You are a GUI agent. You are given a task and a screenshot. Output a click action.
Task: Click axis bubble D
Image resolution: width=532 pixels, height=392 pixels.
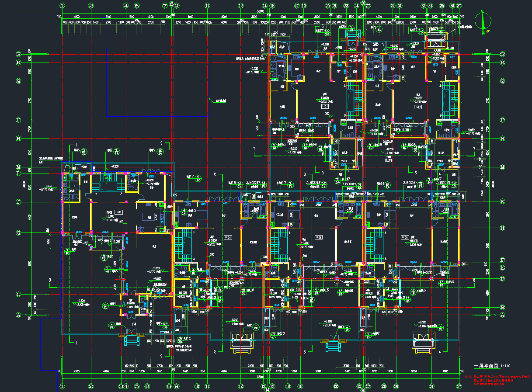[x=503, y=278]
